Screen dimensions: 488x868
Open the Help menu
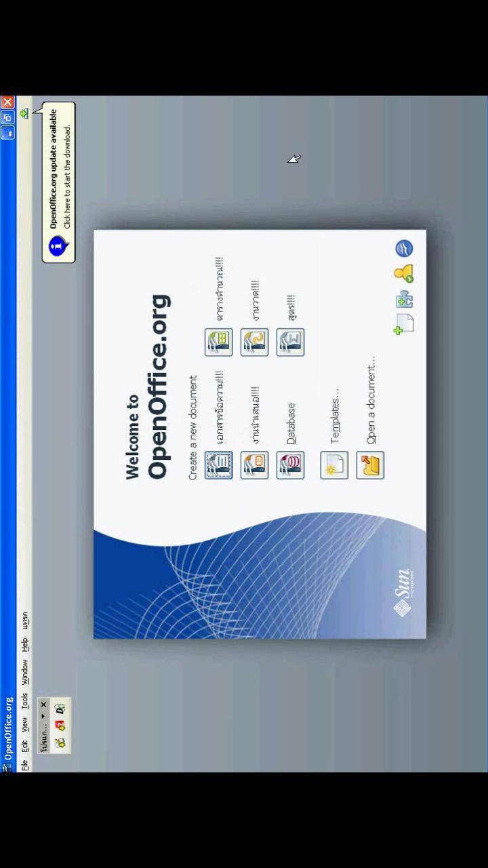click(24, 644)
